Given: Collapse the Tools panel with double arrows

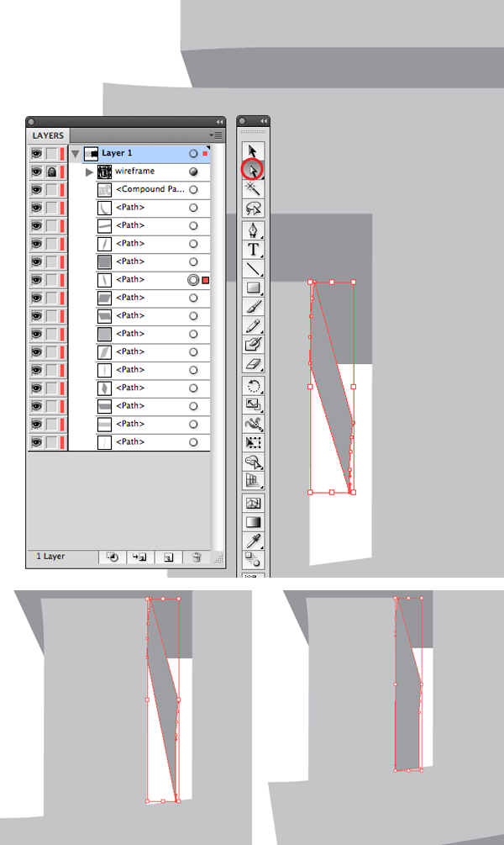Looking at the screenshot, I should pos(263,121).
